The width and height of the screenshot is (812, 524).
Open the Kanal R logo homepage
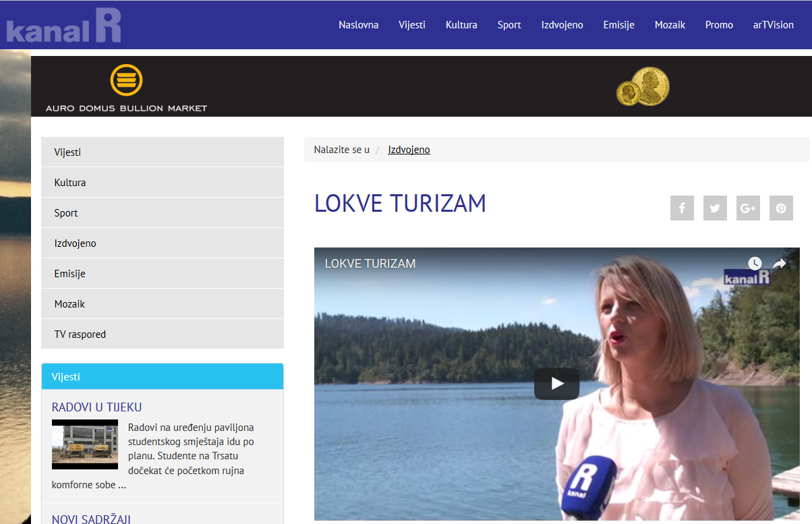click(64, 27)
